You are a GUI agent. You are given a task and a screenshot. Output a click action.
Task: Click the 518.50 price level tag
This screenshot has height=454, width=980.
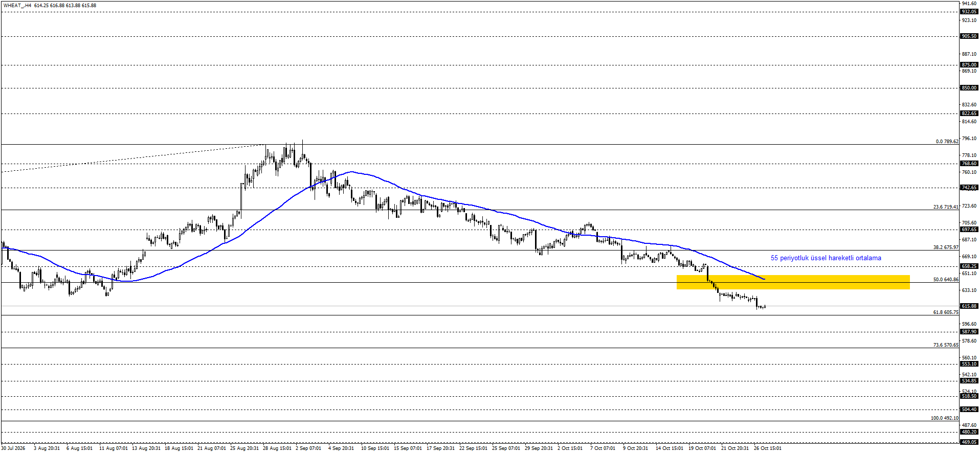[x=969, y=396]
